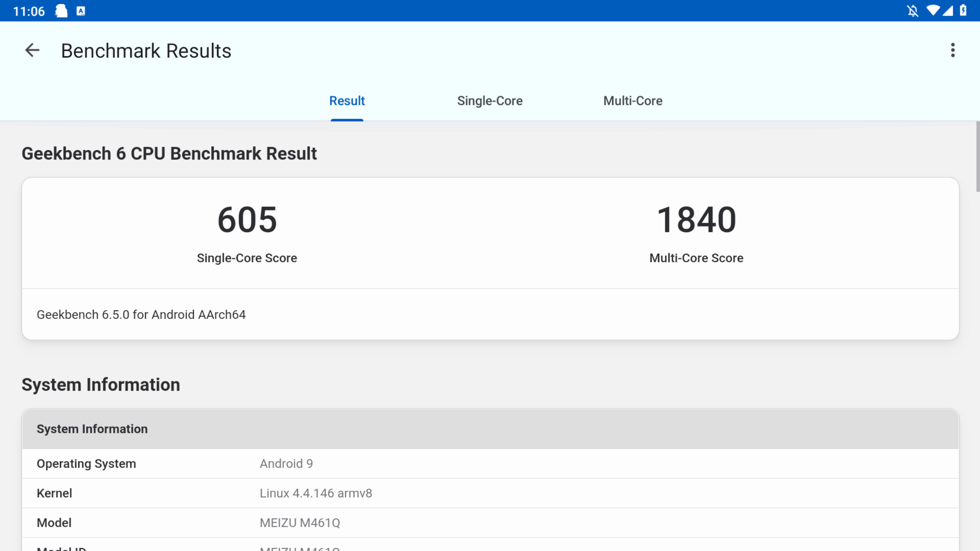Switch to the Single-Core tab

pyautogui.click(x=490, y=101)
